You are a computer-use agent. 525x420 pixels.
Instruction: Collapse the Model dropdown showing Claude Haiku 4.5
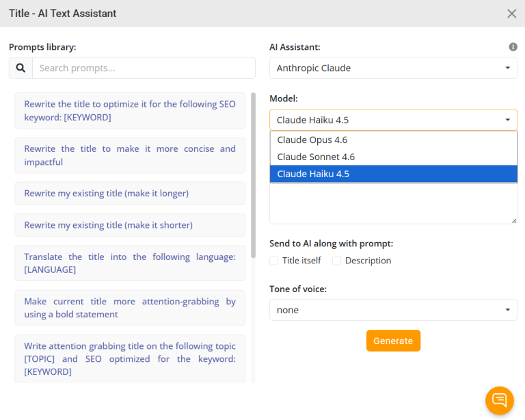coord(393,120)
